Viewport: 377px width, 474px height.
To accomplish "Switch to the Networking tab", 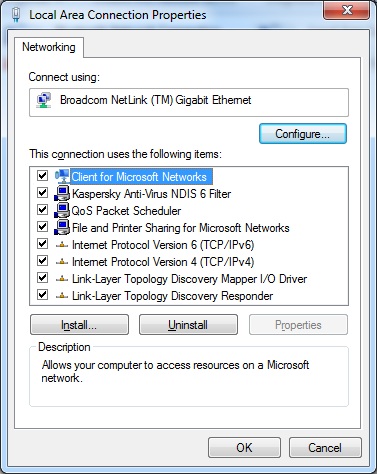I will (49, 47).
